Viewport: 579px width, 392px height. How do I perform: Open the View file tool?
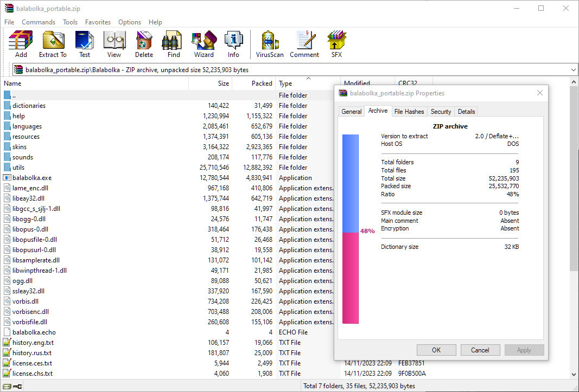[114, 40]
